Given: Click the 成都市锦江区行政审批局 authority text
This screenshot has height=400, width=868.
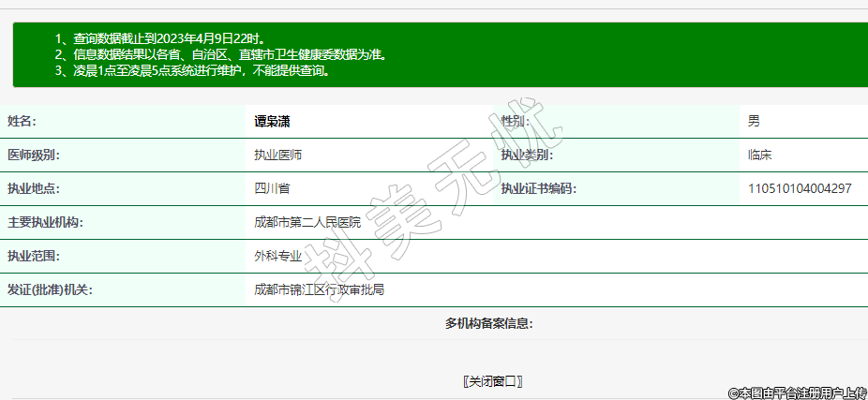Looking at the screenshot, I should click(319, 289).
